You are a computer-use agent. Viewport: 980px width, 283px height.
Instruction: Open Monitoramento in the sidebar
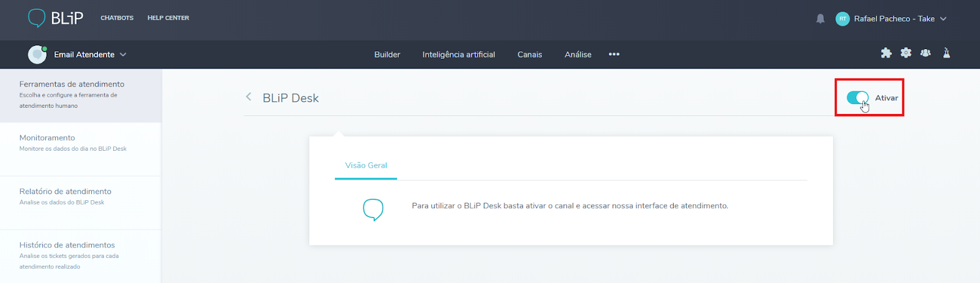tap(81, 149)
